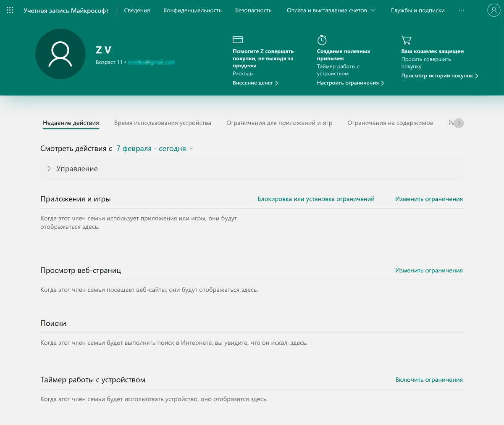
Task: Open the Службы и подписки menu item
Action: [x=417, y=10]
